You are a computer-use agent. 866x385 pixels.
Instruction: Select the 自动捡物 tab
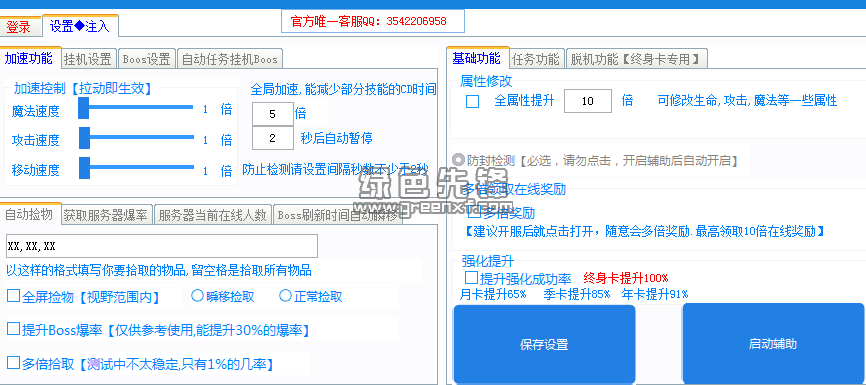click(29, 214)
